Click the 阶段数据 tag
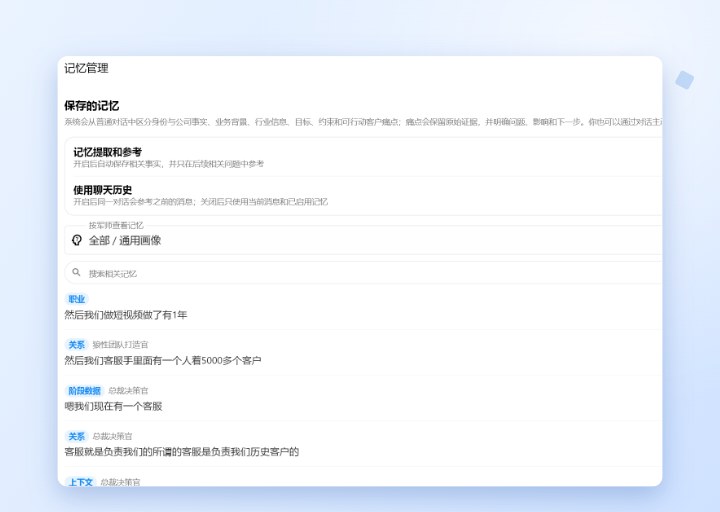This screenshot has width=720, height=512. coord(84,390)
